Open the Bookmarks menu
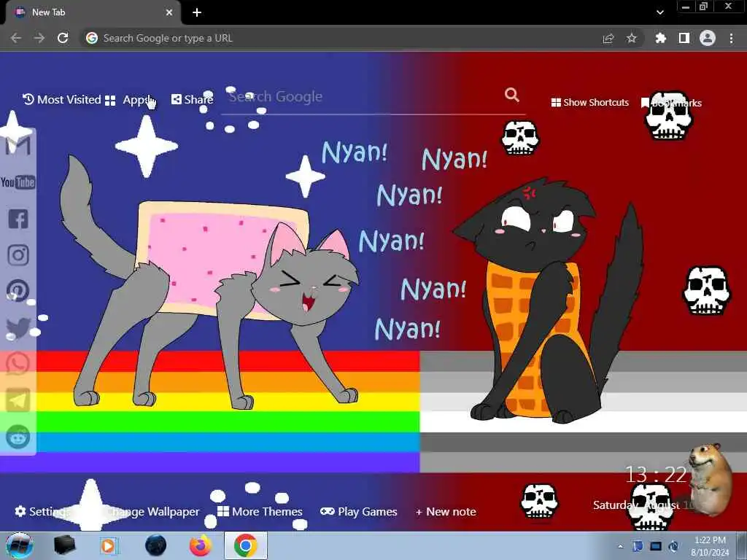Viewport: 747px width, 560px height. pyautogui.click(x=671, y=103)
